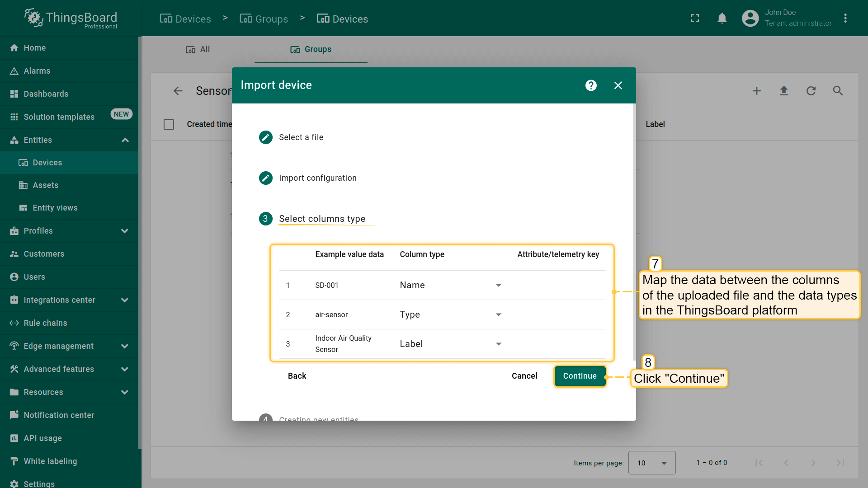Click the import upload icon

click(x=783, y=91)
